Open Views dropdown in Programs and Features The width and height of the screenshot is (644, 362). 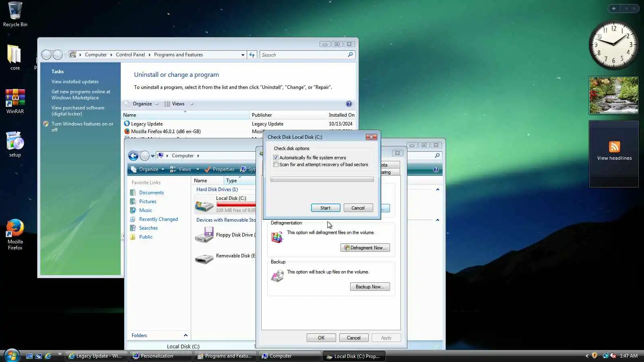pyautogui.click(x=192, y=104)
